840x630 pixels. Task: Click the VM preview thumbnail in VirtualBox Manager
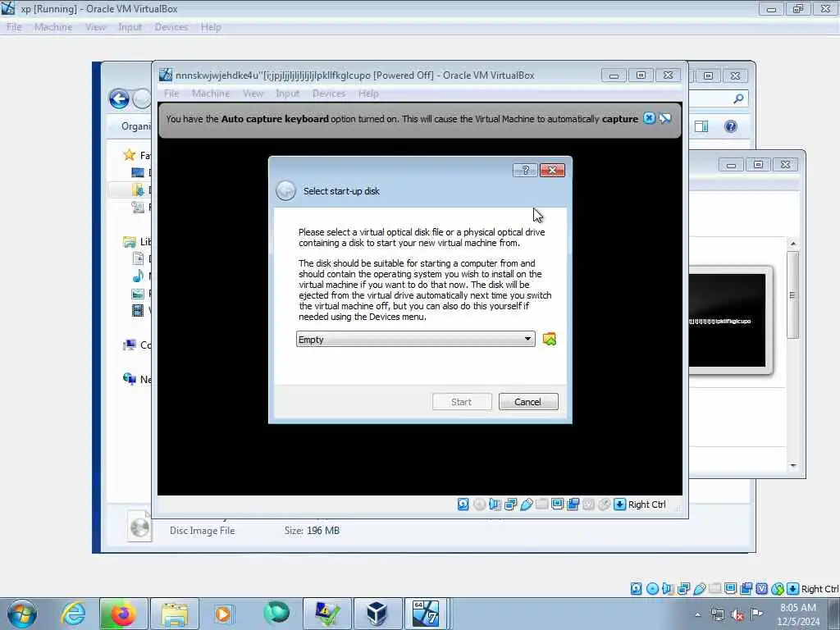click(727, 321)
